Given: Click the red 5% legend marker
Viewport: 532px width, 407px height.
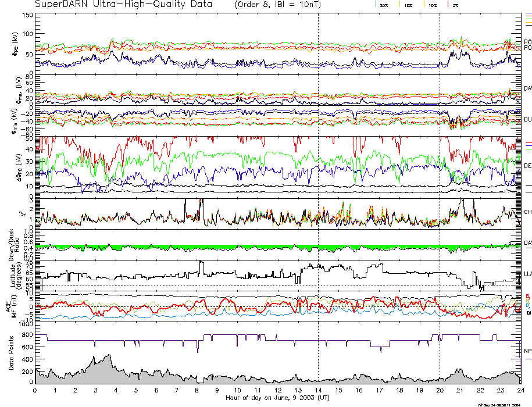Looking at the screenshot, I should pos(449,5).
